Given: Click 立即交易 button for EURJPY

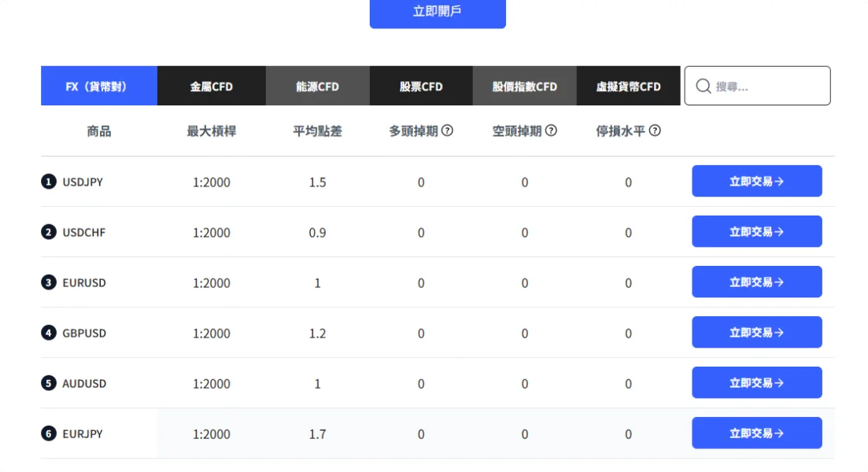Looking at the screenshot, I should click(757, 433).
